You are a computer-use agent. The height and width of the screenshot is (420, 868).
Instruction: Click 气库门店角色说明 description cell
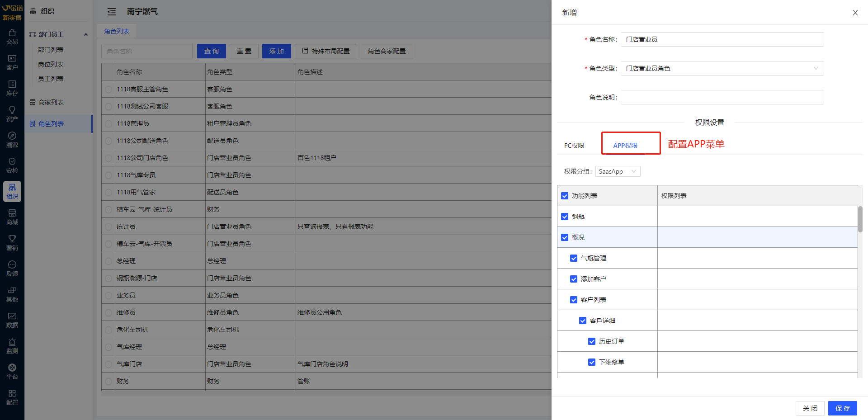point(323,364)
